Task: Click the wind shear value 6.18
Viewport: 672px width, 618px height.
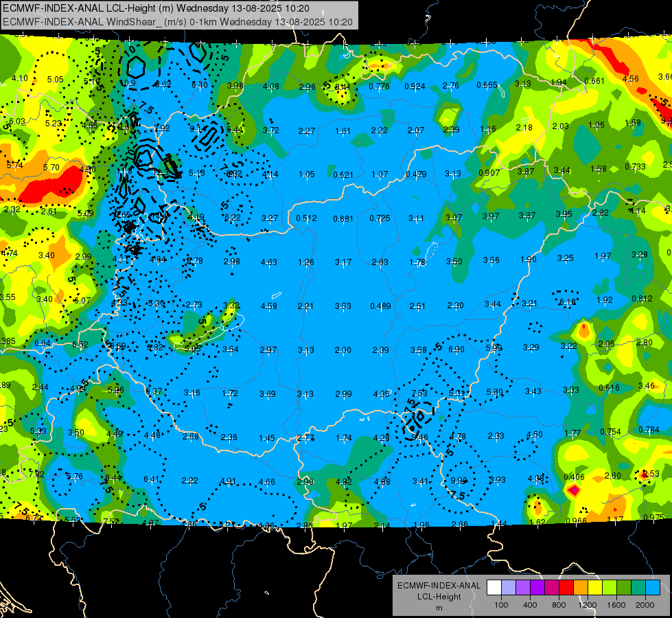Action: pyautogui.click(x=568, y=302)
